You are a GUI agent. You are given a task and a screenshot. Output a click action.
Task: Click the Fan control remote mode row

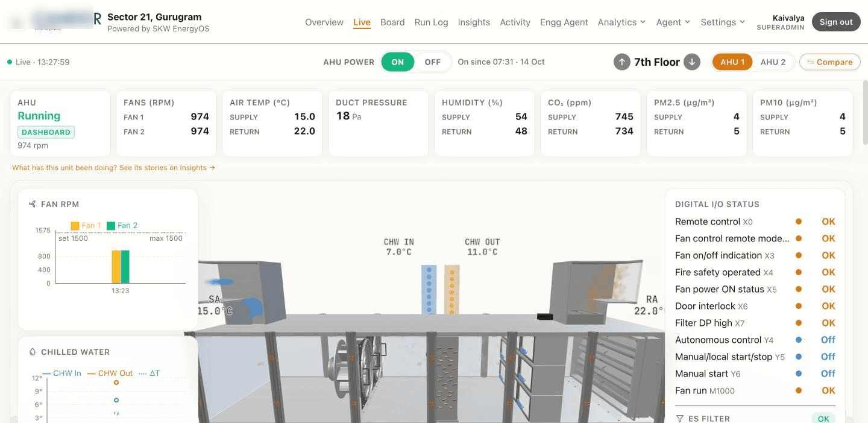point(755,238)
